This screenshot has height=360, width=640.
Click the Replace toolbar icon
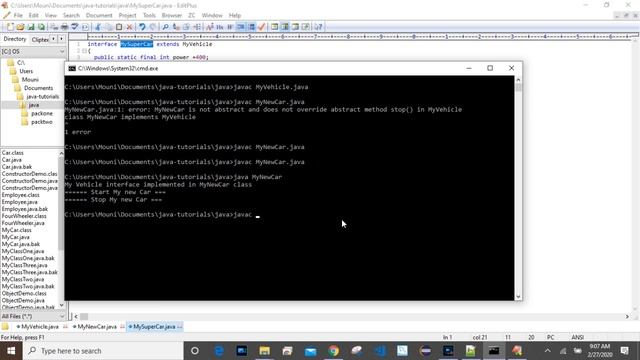pos(176,27)
